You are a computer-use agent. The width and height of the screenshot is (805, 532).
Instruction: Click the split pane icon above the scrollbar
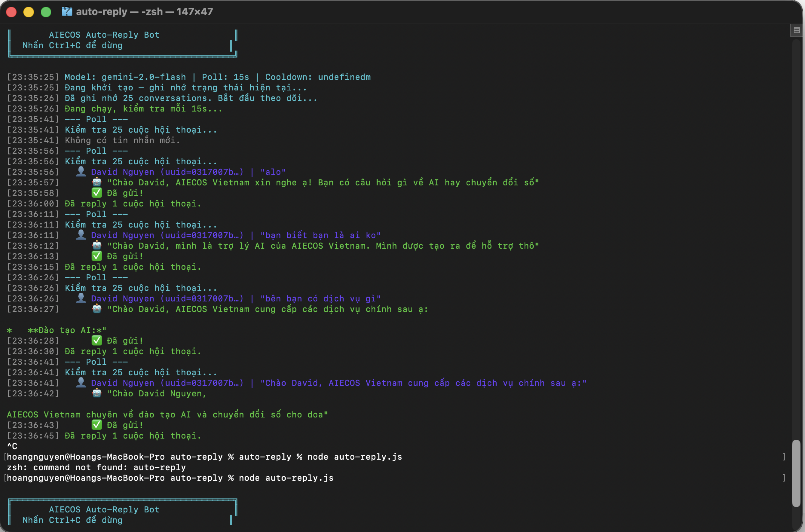[796, 31]
